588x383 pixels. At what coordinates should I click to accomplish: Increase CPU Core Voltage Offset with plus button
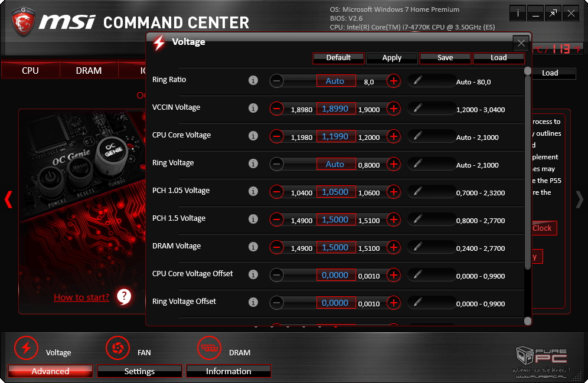click(393, 275)
